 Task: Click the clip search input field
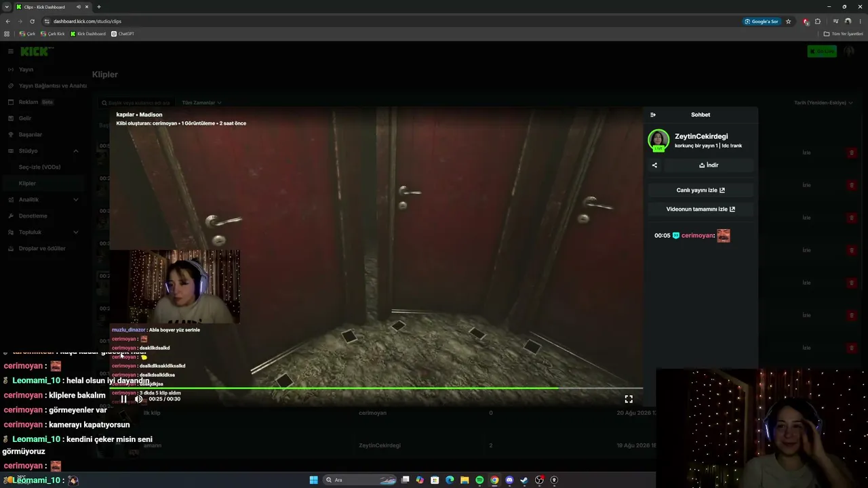pyautogui.click(x=136, y=103)
